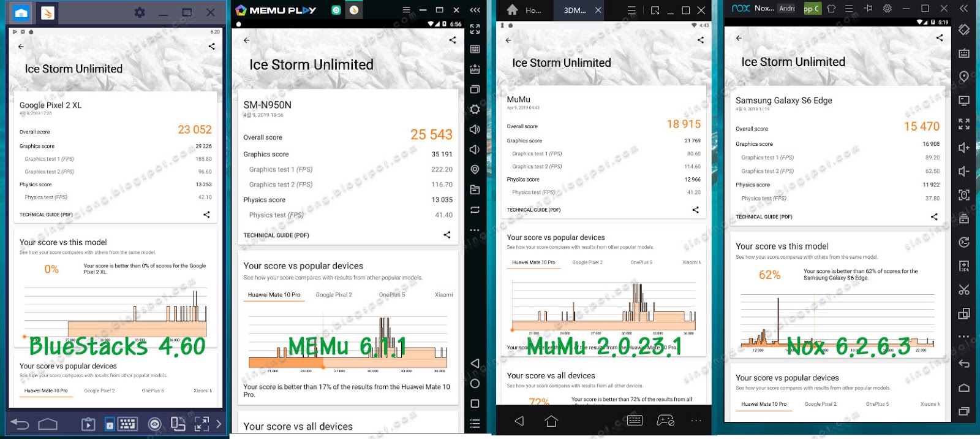Screen dimensions: 980x439
Task: Collapse MEmu sidebar with triple chevron
Action: 475,10
